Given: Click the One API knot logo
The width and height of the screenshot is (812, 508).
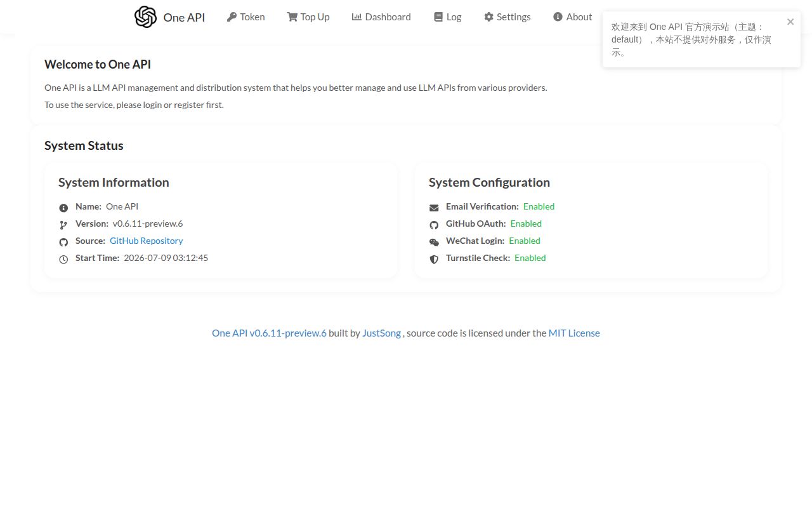Looking at the screenshot, I should pos(145,17).
